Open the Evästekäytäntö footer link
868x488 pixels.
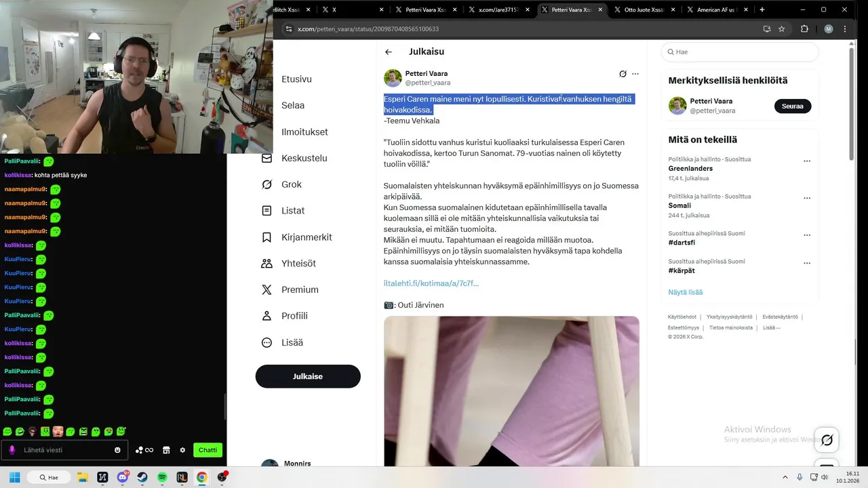click(780, 317)
